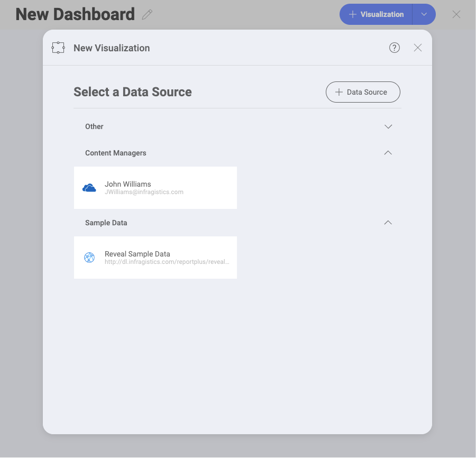Click the help question mark icon

[395, 48]
